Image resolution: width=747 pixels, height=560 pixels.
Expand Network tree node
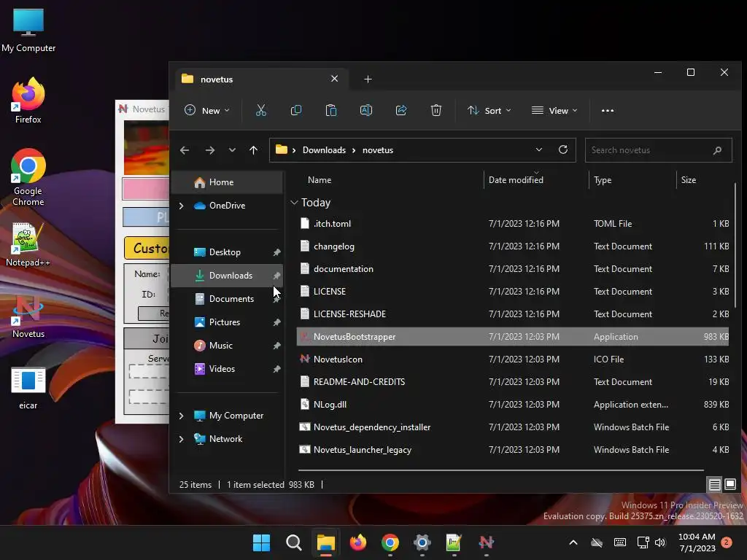coord(182,439)
